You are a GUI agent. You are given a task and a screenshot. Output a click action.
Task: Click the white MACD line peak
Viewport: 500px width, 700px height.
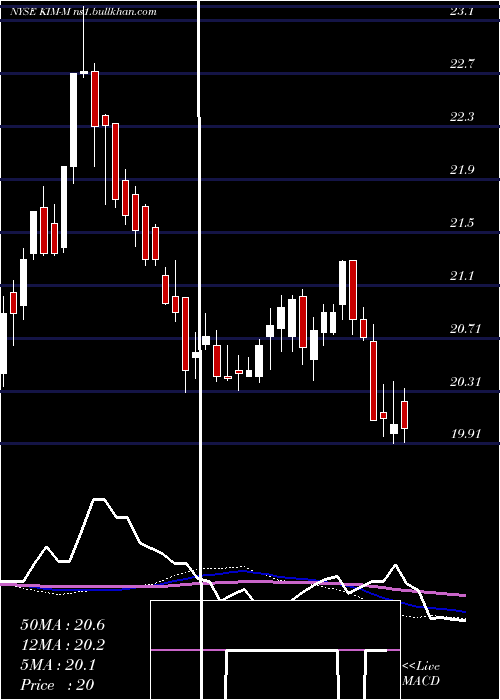[x=99, y=500]
